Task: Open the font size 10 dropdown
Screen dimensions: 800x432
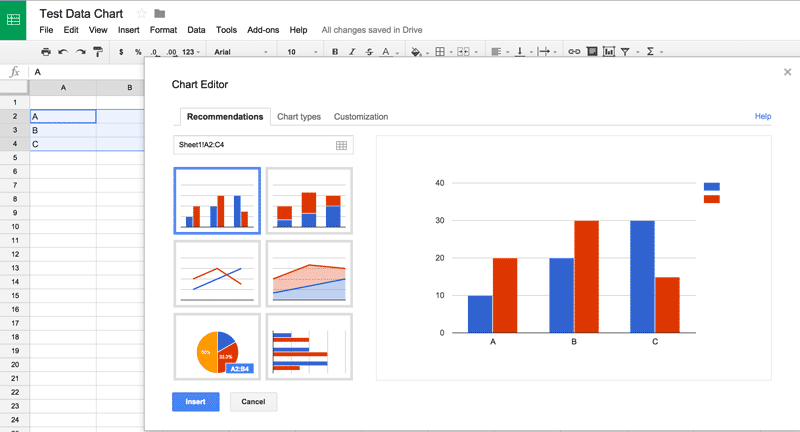Action: tap(302, 52)
